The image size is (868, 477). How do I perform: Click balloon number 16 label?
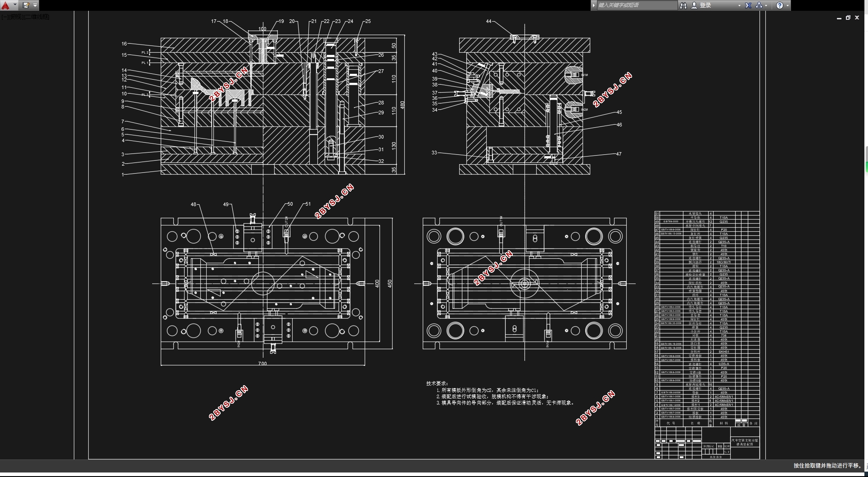(124, 44)
